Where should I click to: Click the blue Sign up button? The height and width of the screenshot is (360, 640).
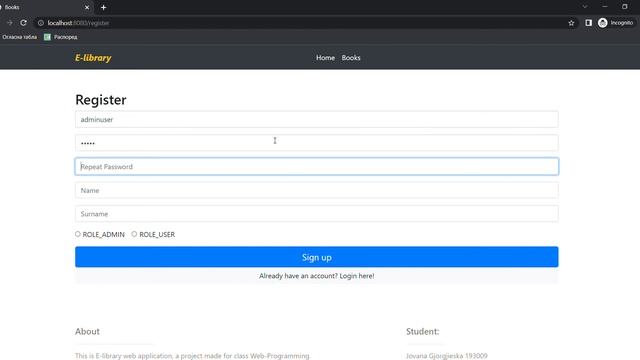pos(317,257)
